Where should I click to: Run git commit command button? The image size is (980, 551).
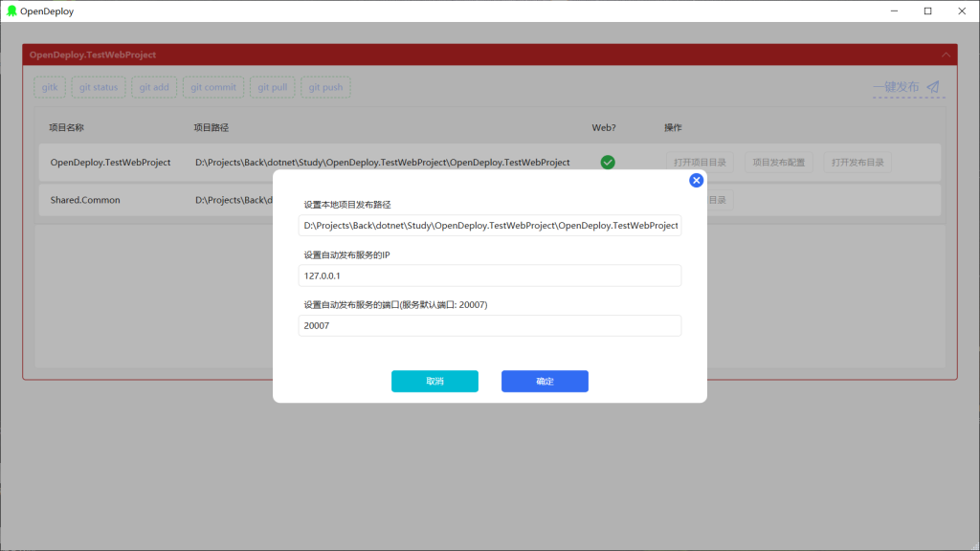coord(213,87)
